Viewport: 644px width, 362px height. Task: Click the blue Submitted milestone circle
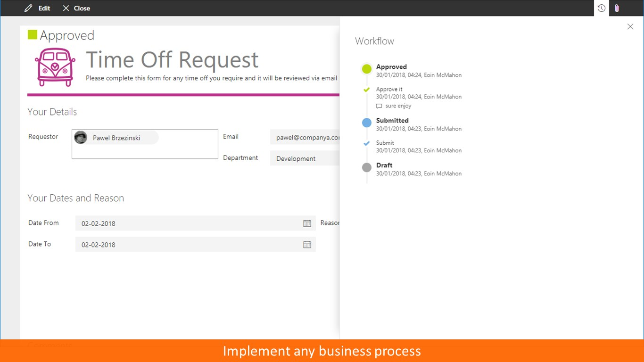point(366,122)
